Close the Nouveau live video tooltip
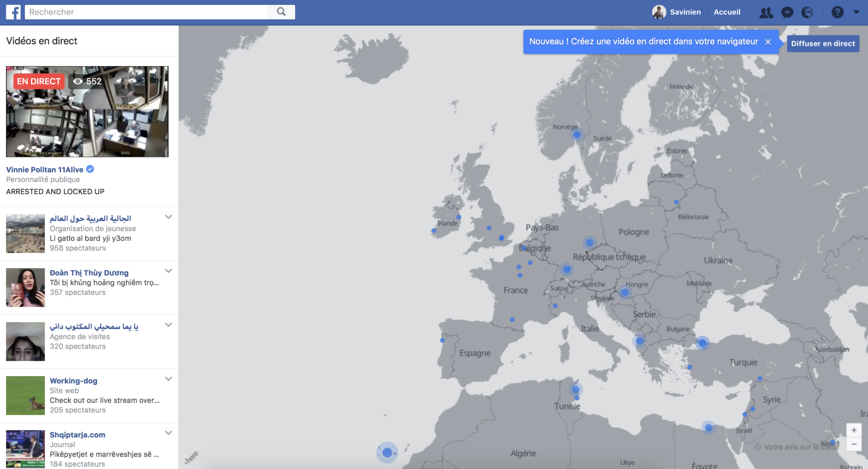This screenshot has width=868, height=469. click(x=768, y=42)
